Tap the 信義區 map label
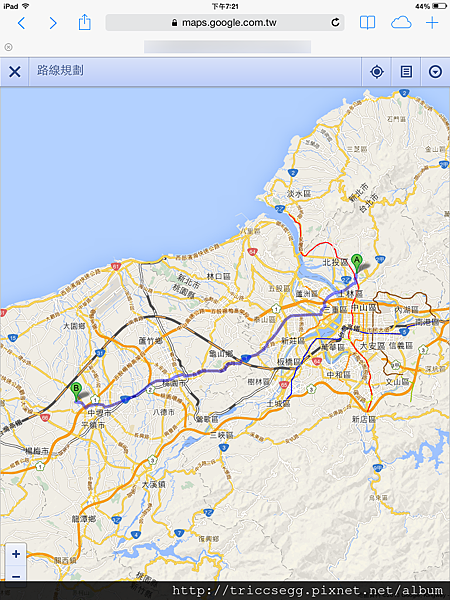 401,345
